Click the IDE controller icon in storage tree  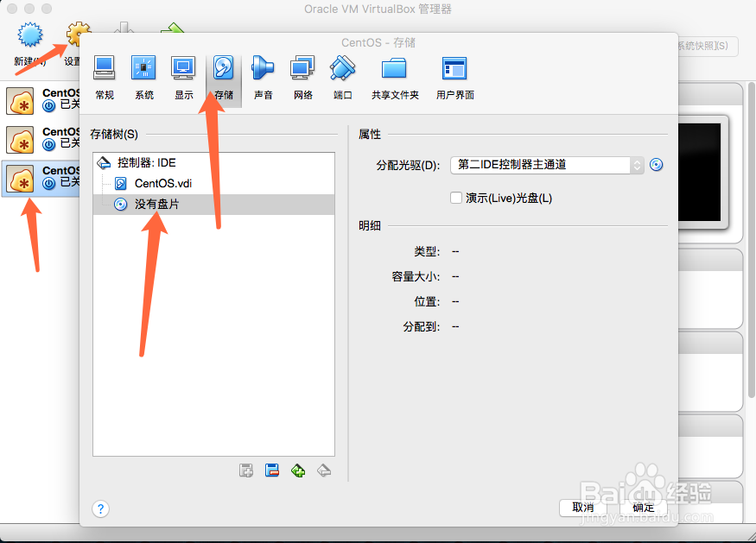click(x=104, y=163)
